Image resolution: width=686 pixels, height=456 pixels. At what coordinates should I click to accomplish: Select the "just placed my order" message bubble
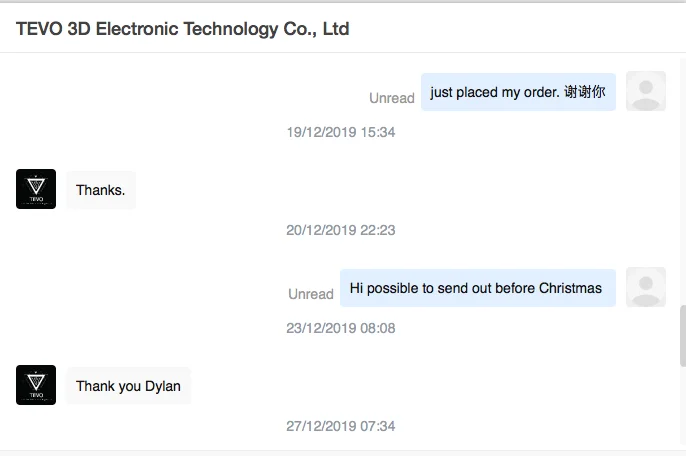point(517,92)
